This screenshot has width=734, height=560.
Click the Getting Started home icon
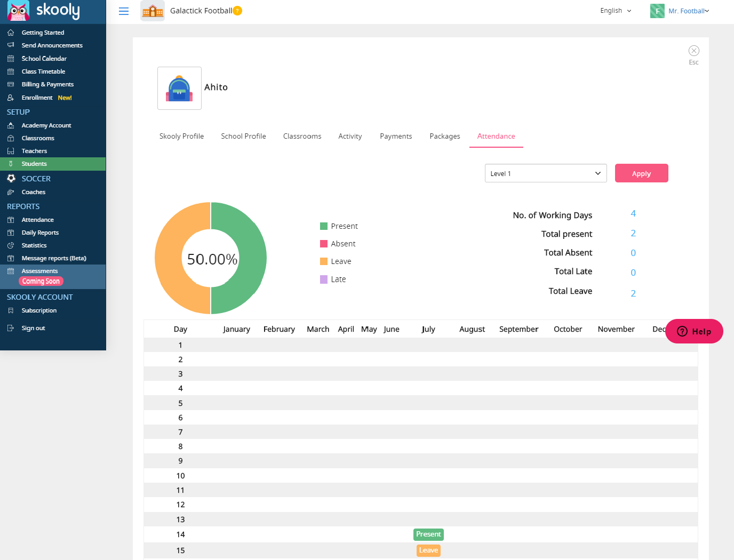click(x=11, y=33)
